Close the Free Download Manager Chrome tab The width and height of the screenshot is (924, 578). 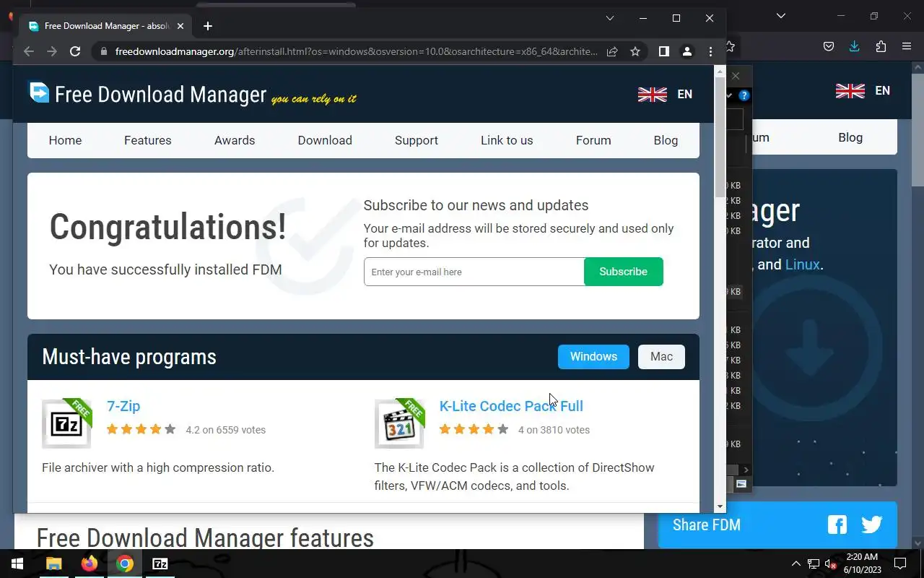(x=180, y=26)
